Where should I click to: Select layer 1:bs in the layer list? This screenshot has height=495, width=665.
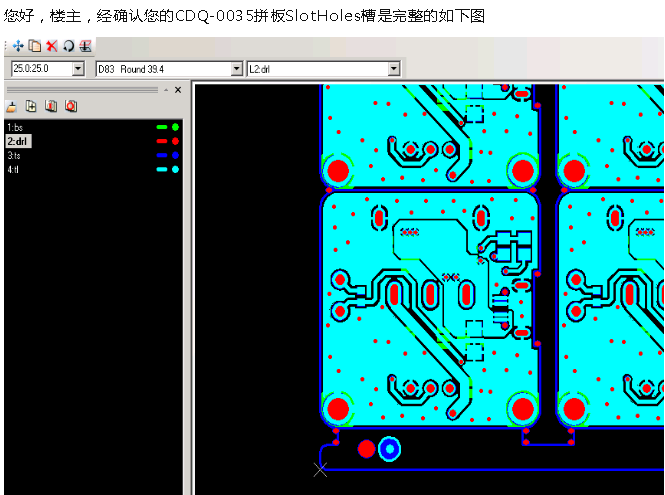point(15,128)
